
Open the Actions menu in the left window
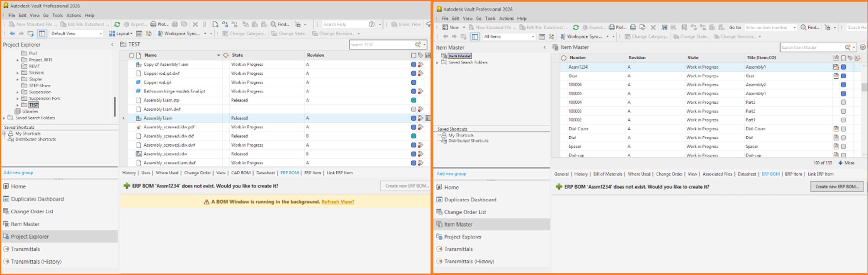click(73, 16)
